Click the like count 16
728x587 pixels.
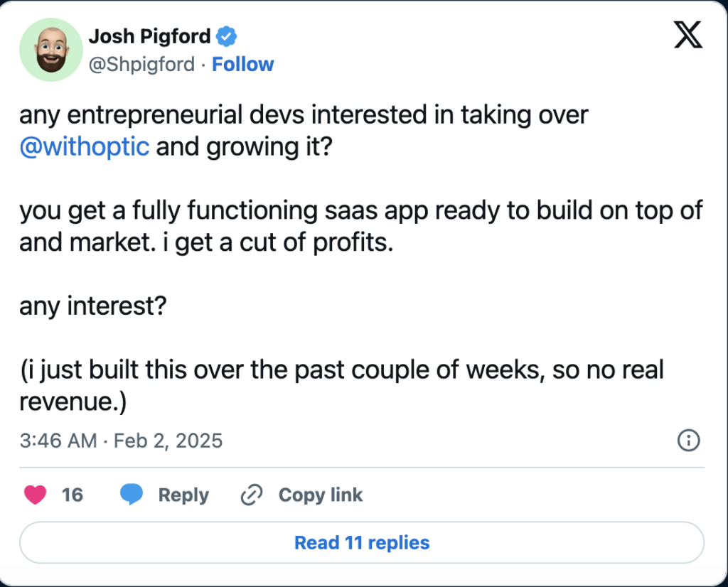(x=73, y=495)
